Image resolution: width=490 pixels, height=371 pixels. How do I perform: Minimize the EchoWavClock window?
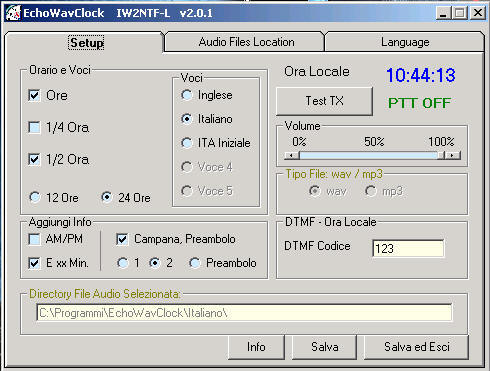(443, 13)
